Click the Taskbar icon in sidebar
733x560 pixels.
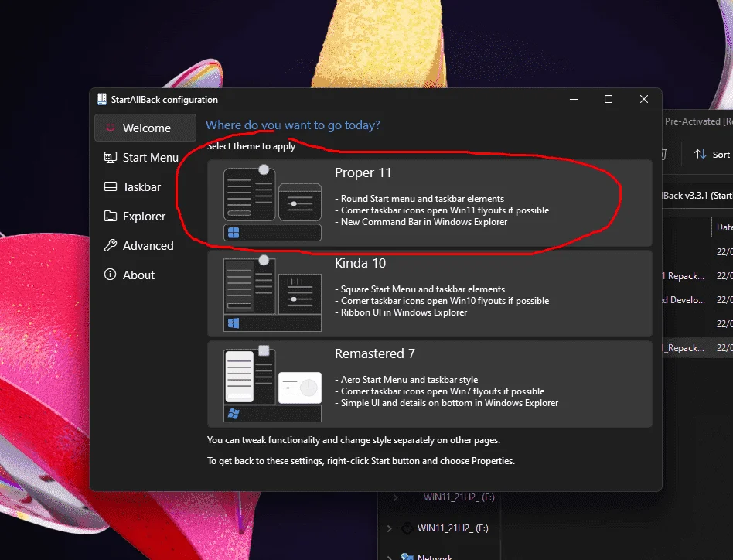pyautogui.click(x=111, y=187)
